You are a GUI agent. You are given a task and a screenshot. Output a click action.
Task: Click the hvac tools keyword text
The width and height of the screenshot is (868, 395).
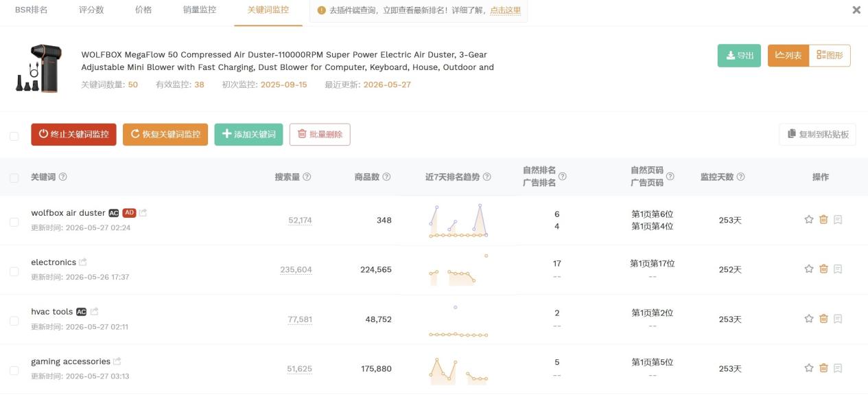51,312
